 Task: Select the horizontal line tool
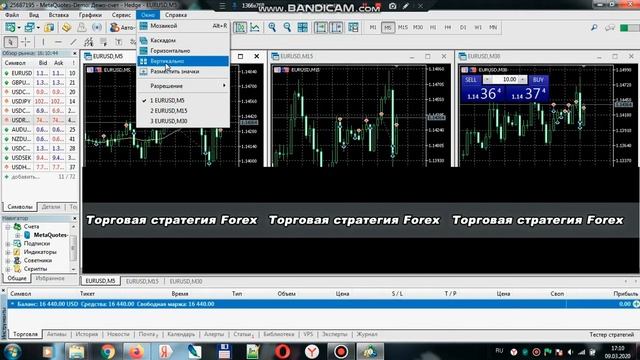pos(58,42)
